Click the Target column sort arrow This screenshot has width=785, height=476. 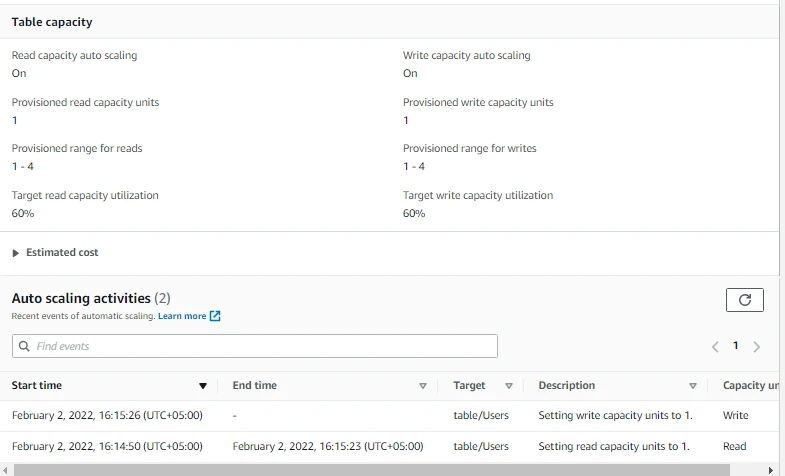tap(508, 386)
